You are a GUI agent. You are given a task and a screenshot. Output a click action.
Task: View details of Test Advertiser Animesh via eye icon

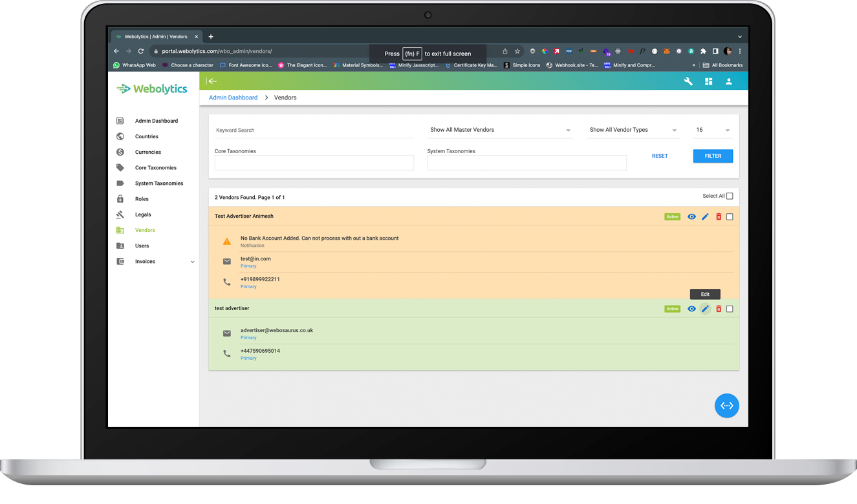690,216
